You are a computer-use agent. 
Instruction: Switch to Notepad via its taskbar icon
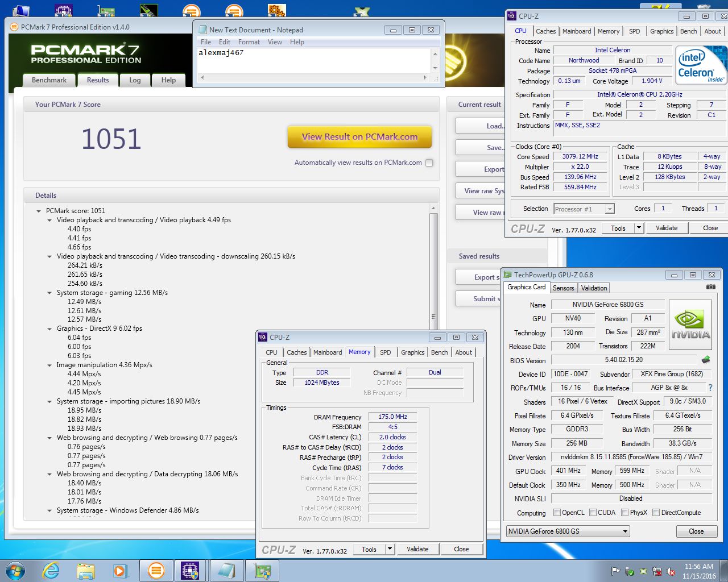point(226,571)
